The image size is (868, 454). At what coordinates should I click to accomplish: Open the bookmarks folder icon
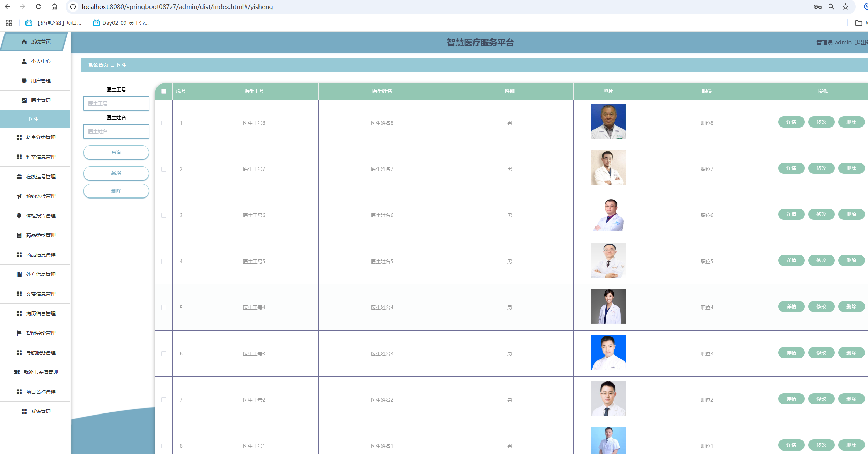tap(859, 23)
